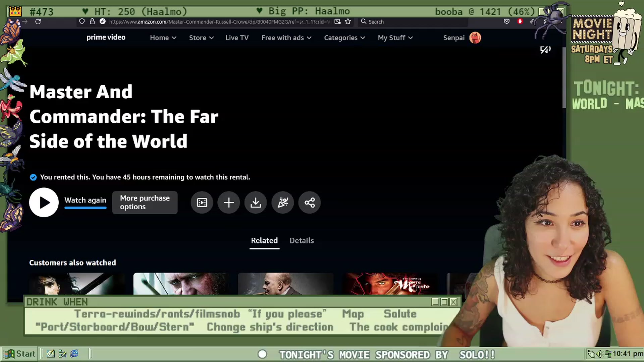Screen dimensions: 644x362
Task: Add movie to watchlist with plus icon
Action: coord(229,202)
